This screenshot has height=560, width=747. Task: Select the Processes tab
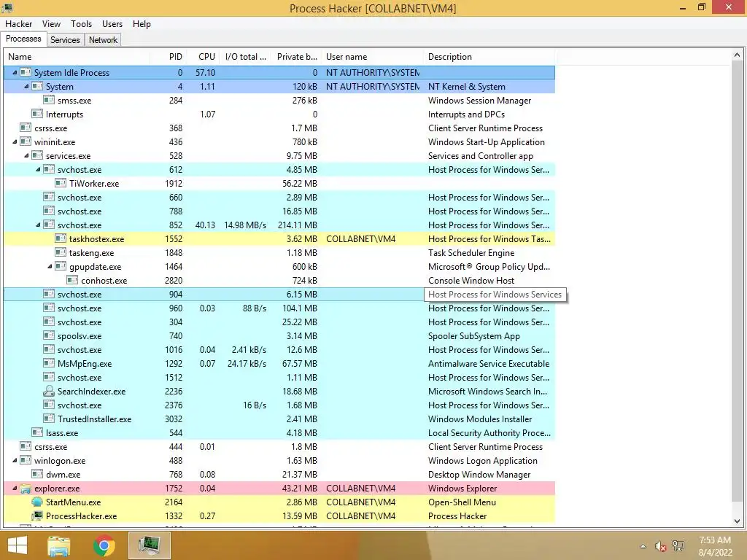tap(23, 39)
